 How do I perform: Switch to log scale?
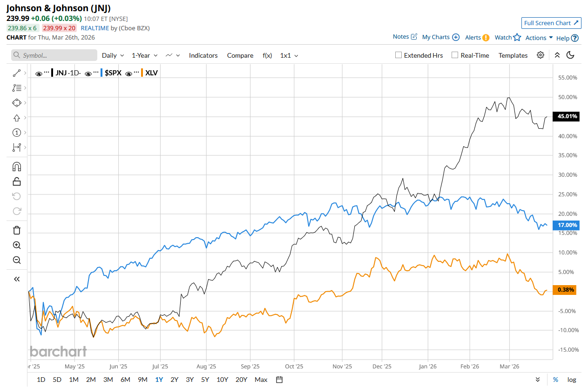(571, 380)
